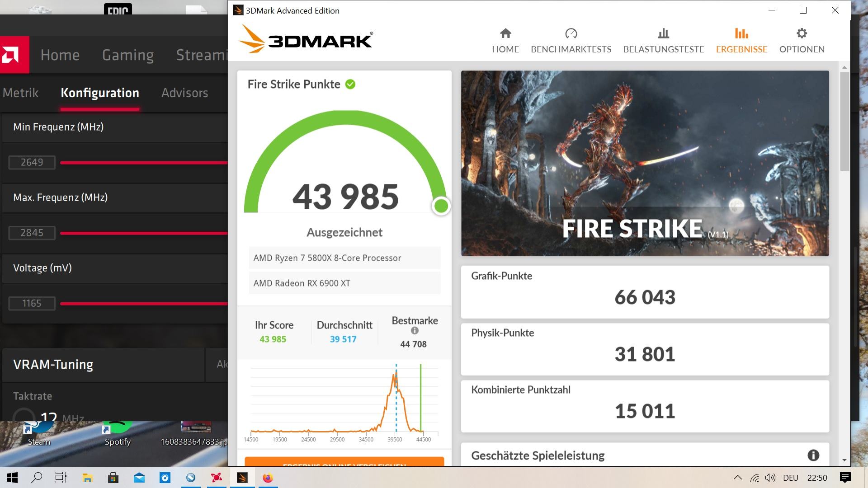Click the orange Ergebnis online vergleichen button

[344, 462]
